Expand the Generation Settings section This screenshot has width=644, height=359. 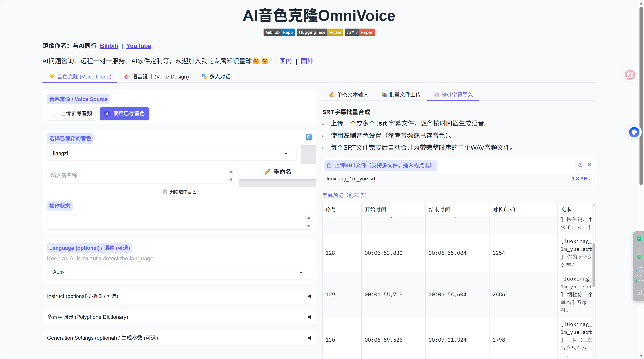(x=179, y=338)
